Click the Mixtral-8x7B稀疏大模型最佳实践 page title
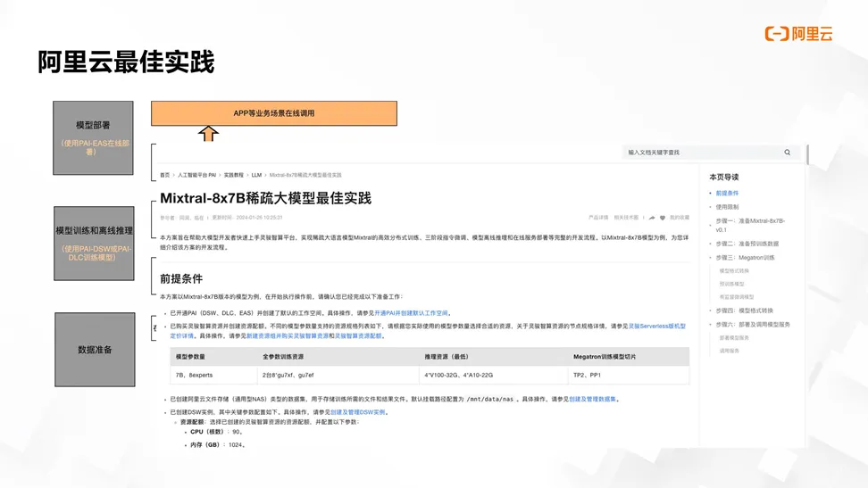Viewport: 868px width, 488px height. [x=266, y=198]
